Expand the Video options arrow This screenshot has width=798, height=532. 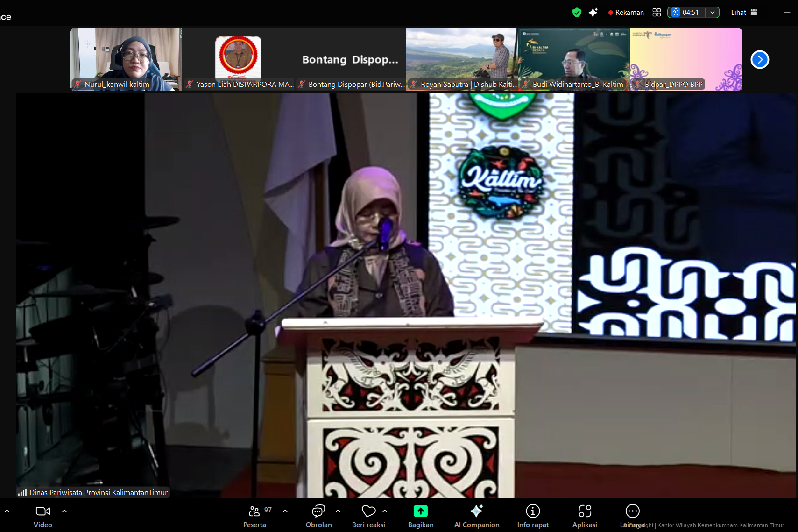[x=64, y=511]
